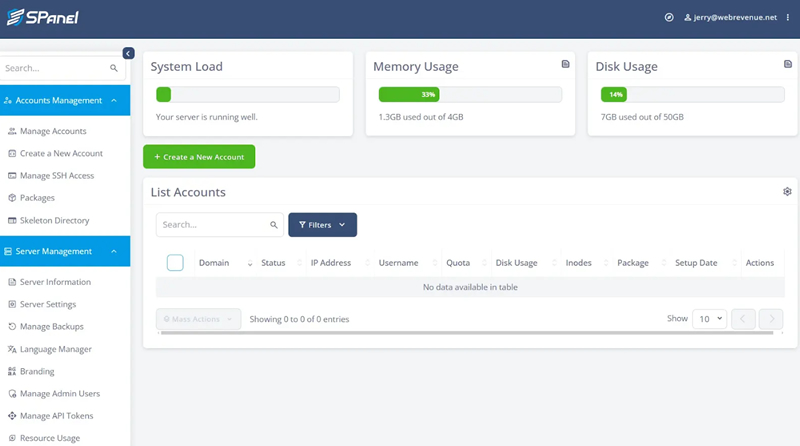Image resolution: width=800 pixels, height=446 pixels.
Task: Click the Skeleton Directory icon
Action: pyautogui.click(x=12, y=220)
